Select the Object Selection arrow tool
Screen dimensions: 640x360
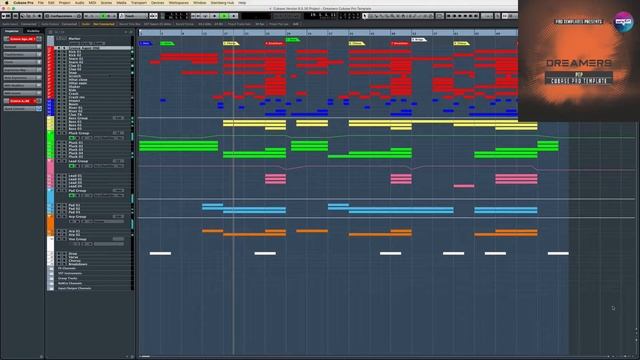tap(365, 16)
